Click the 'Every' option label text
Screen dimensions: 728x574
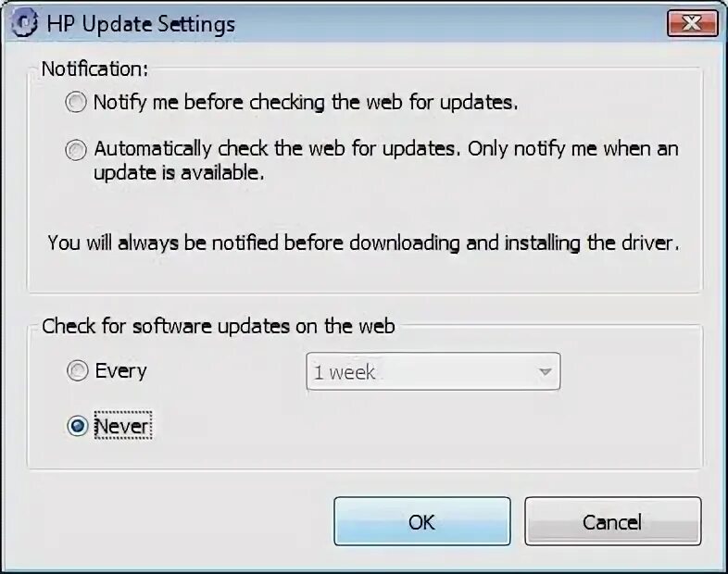(120, 370)
